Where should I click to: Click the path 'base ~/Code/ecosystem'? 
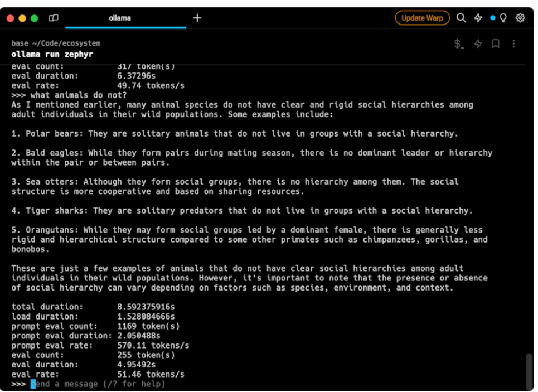56,43
